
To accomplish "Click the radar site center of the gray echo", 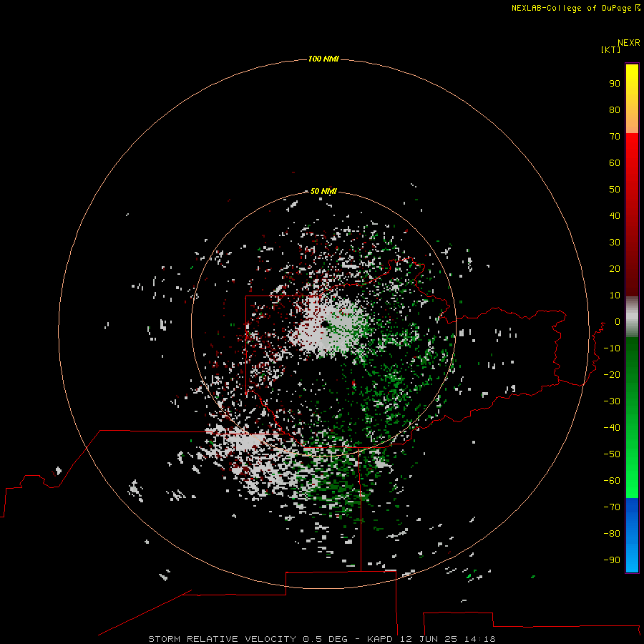I will 325,324.
